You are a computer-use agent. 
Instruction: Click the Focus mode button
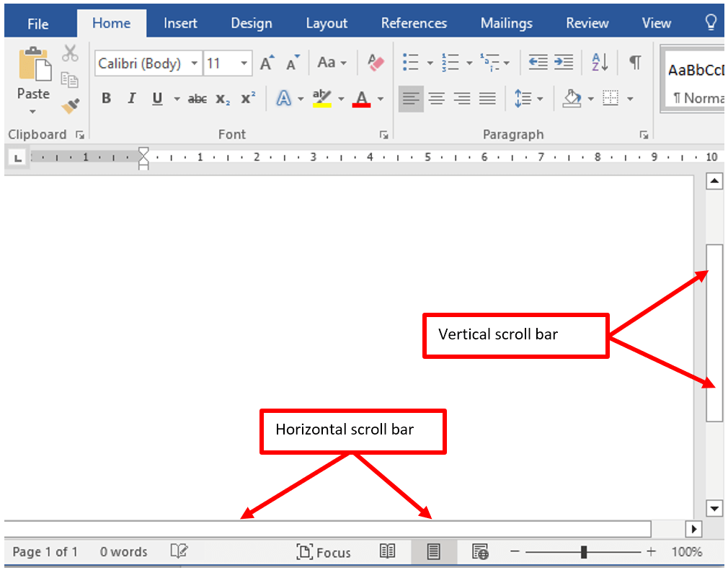324,552
